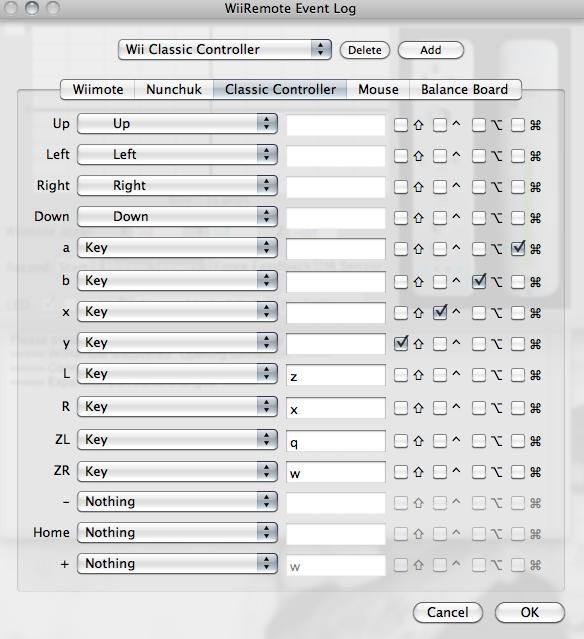Uncheck the Control checkbox in the x row
The width and height of the screenshot is (584, 639).
pyautogui.click(x=440, y=313)
